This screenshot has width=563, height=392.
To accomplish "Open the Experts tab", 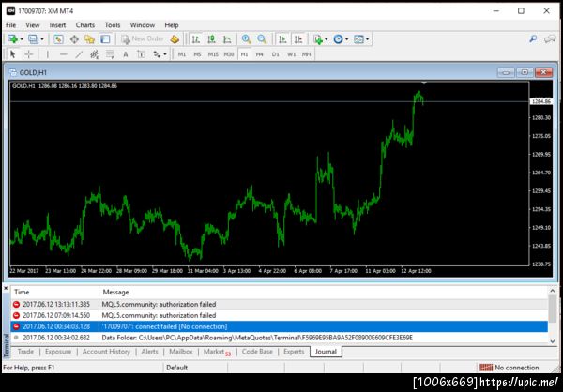I will coord(294,352).
